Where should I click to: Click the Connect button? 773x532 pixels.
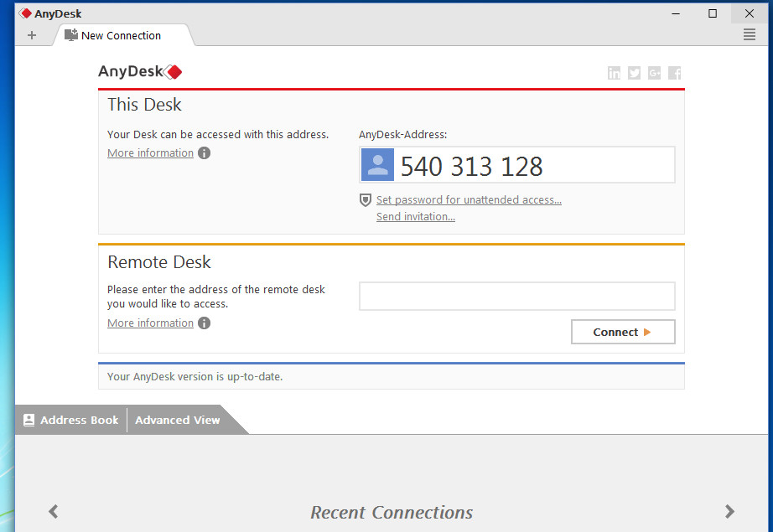(623, 332)
